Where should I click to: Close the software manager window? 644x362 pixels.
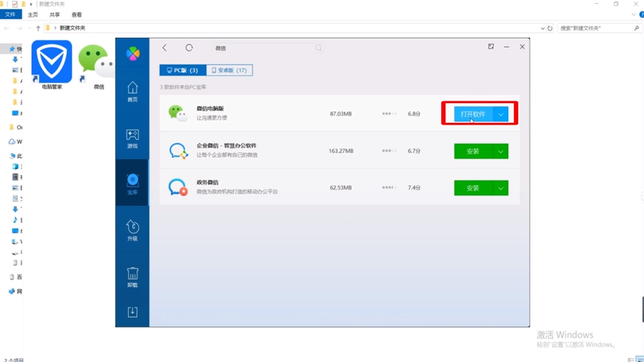[x=522, y=46]
